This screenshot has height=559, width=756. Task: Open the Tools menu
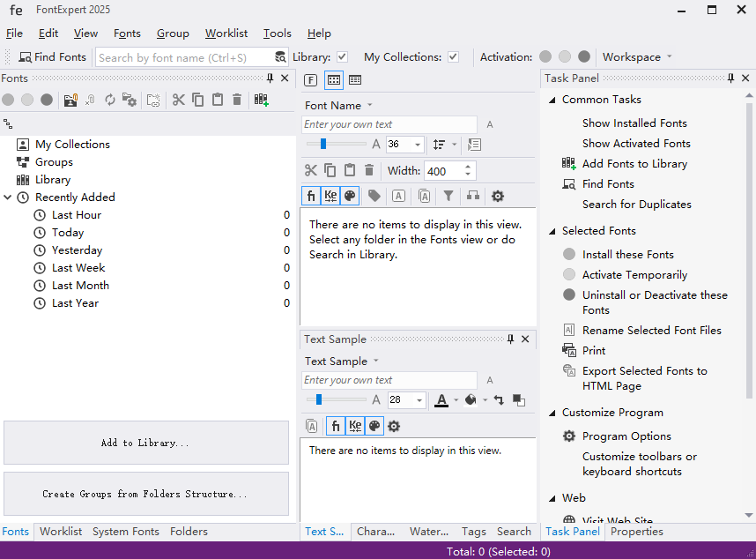tap(278, 34)
